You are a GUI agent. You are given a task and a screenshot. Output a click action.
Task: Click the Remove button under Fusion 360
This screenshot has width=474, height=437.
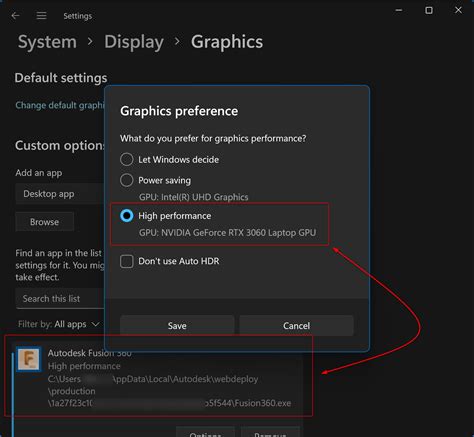click(270, 432)
